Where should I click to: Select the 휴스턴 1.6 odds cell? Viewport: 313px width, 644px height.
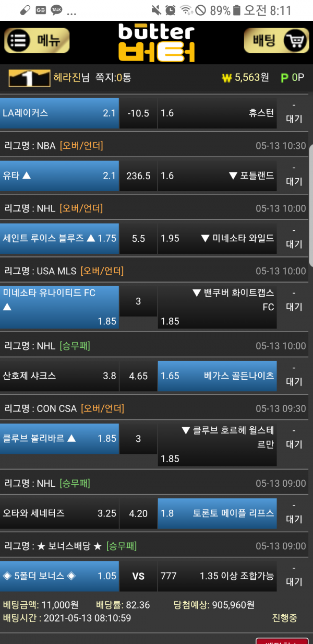tap(217, 113)
